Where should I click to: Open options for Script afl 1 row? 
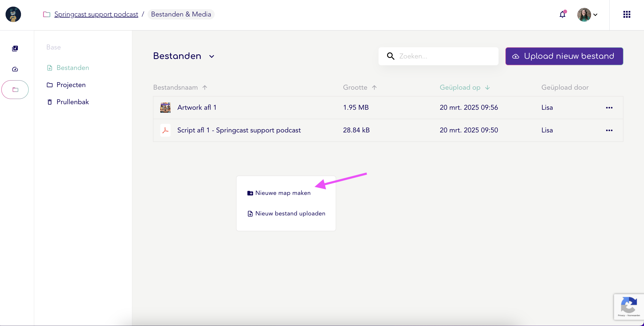609,130
